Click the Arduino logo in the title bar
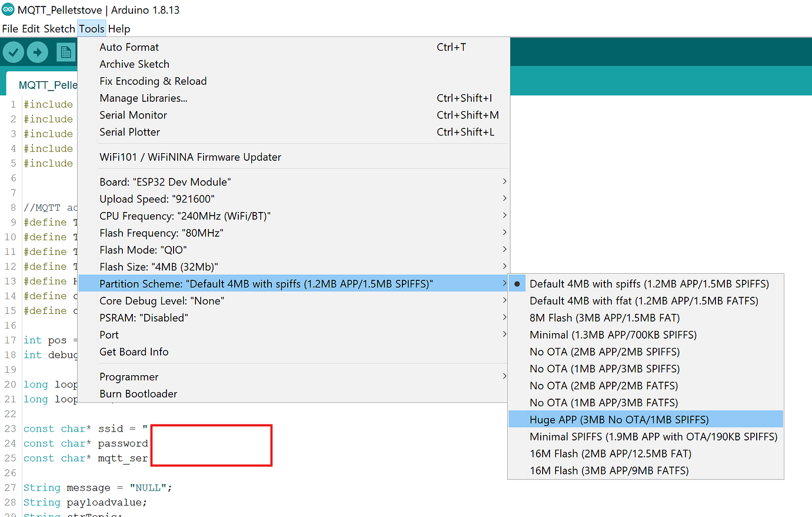Screen dimensions: 812x517 click(8, 9)
